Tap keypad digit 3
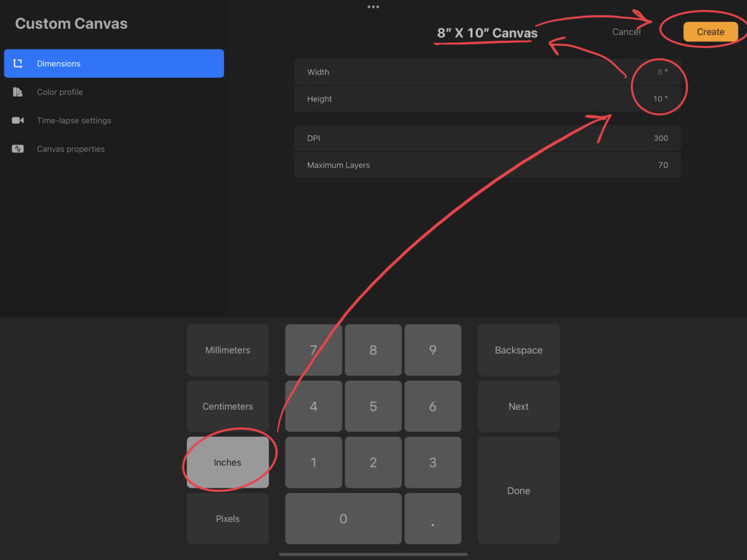The image size is (747, 560). [433, 462]
